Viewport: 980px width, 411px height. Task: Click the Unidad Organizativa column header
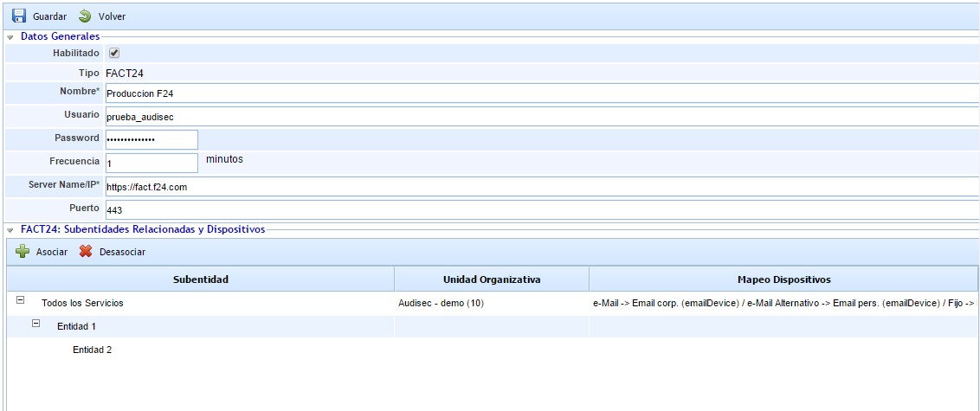[x=491, y=279]
